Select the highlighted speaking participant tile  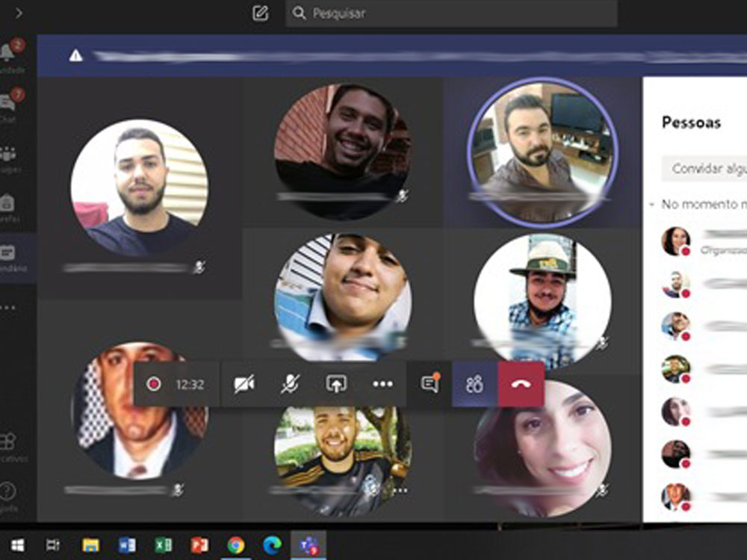(542, 152)
